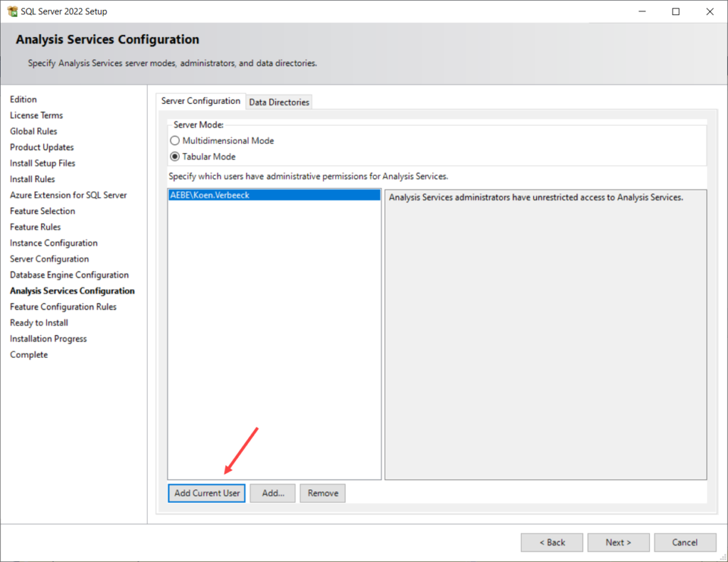Click Analysis Services Configuration sidebar step
728x562 pixels.
pos(73,291)
